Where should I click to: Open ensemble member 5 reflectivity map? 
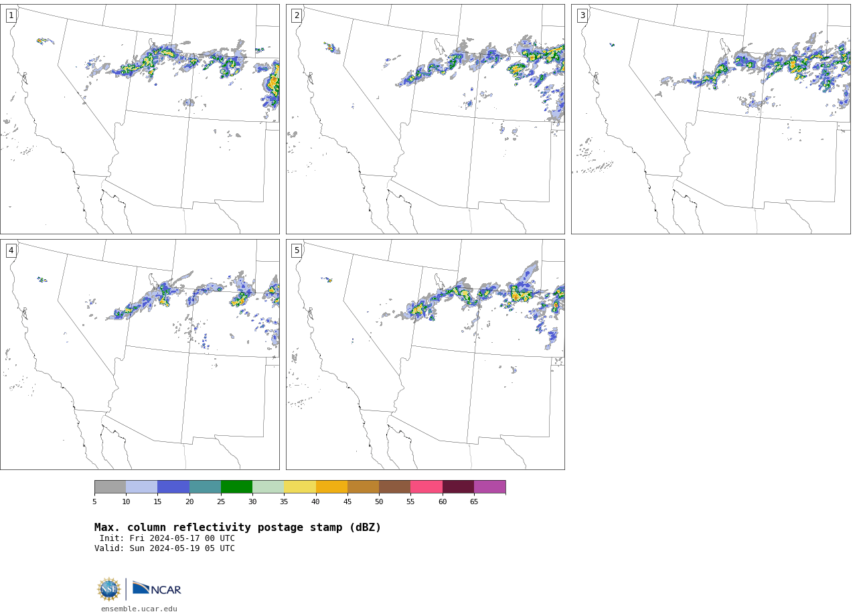tap(425, 354)
